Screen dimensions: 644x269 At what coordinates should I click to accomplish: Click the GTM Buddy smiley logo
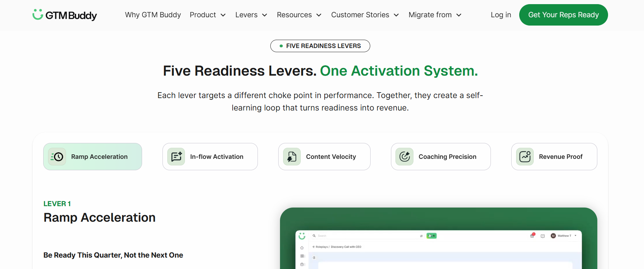coord(38,15)
